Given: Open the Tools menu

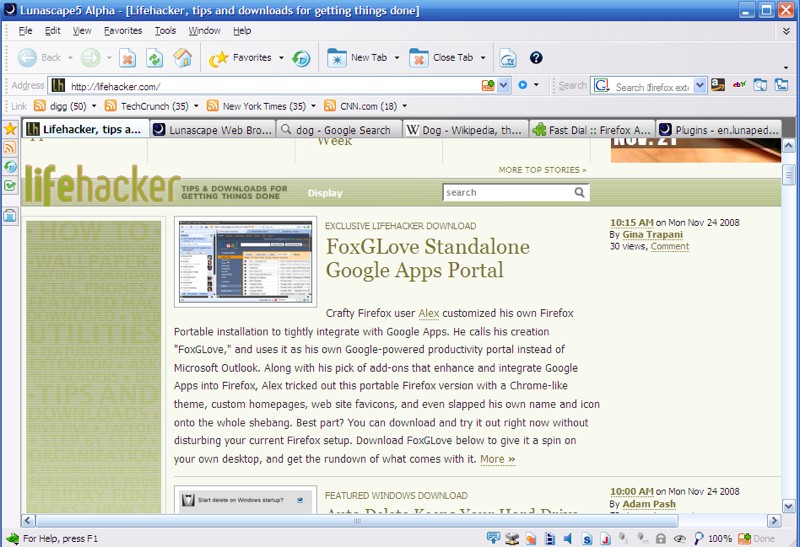Looking at the screenshot, I should [x=165, y=31].
